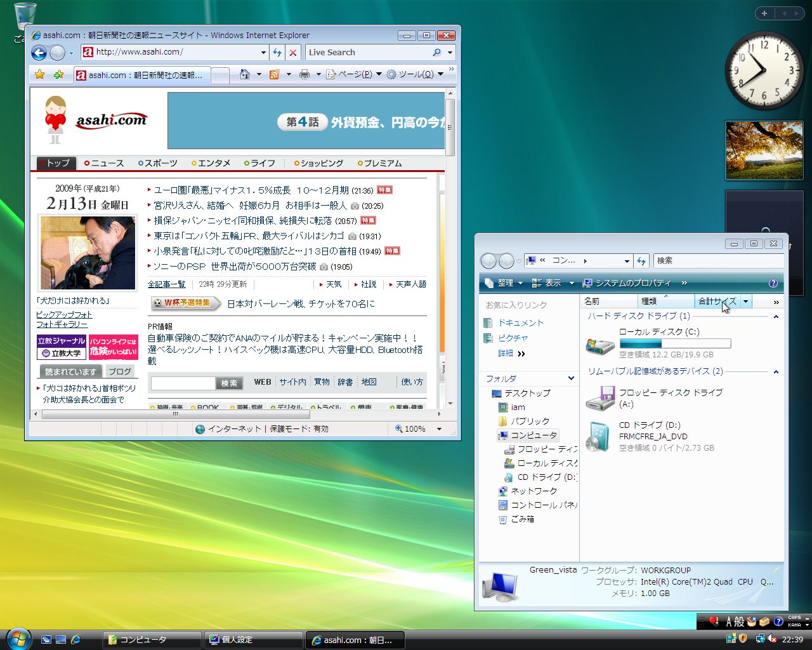The width and height of the screenshot is (812, 650).
Task: Click the 検索 button on asahi.com
Action: pyautogui.click(x=229, y=383)
